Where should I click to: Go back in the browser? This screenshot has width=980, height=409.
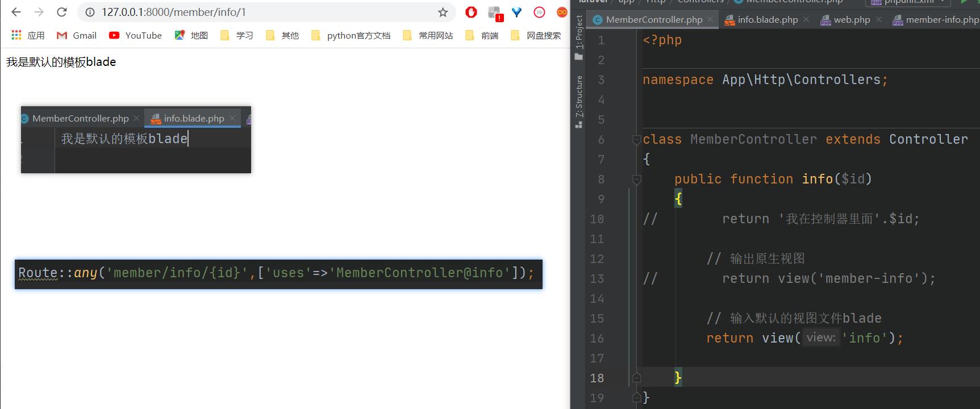[x=16, y=12]
